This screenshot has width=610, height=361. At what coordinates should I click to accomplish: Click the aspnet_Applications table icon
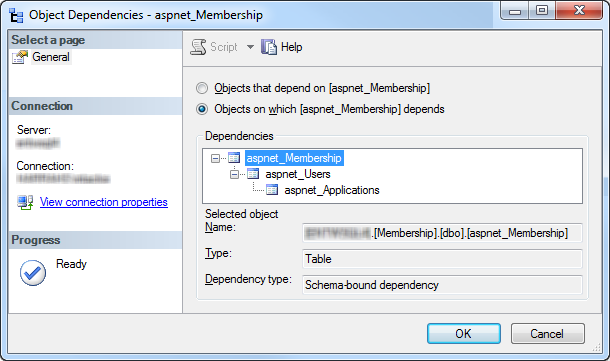point(272,190)
